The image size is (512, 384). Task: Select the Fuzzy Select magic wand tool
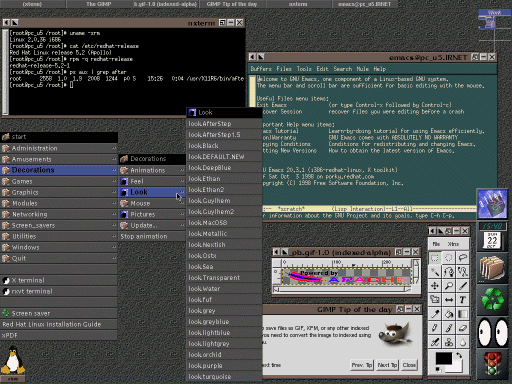[x=435, y=272]
